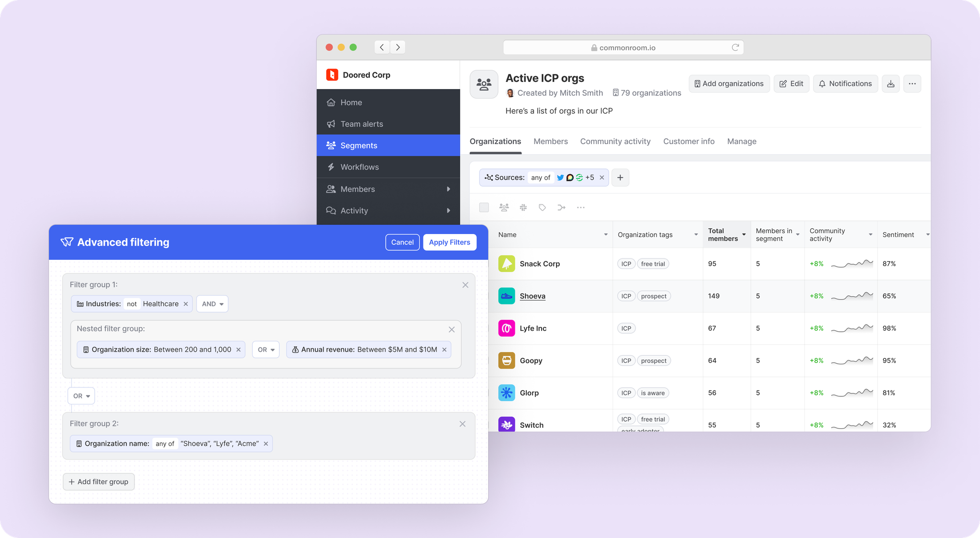Image resolution: width=980 pixels, height=538 pixels.
Task: Open the three-dots more options menu
Action: (912, 84)
